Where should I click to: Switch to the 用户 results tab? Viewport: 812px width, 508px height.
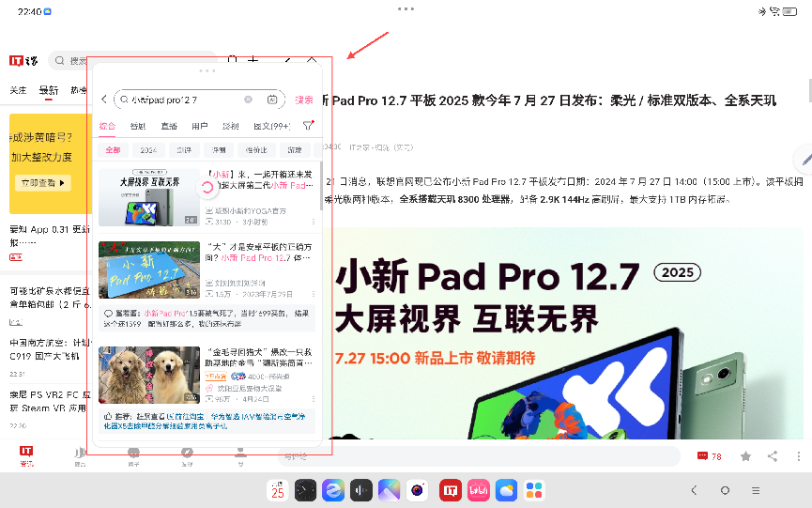coord(199,126)
